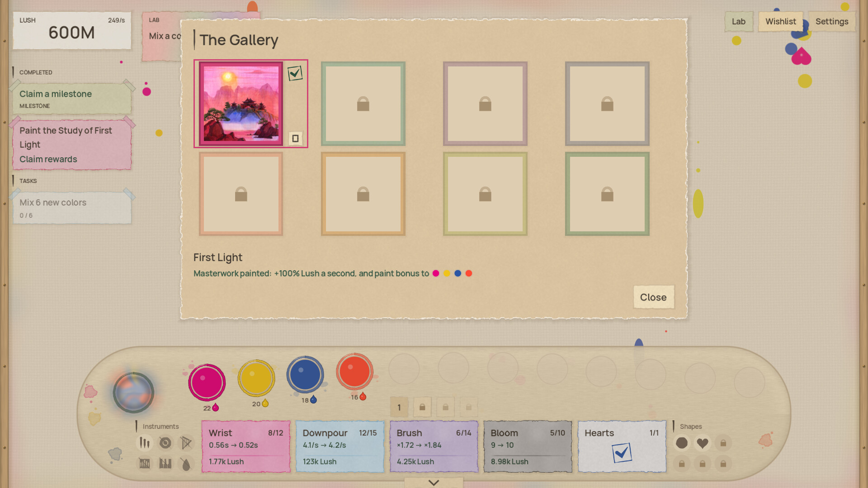The image size is (868, 488).
Task: Click the locked salmon-framed gallery slot
Action: pos(241,194)
